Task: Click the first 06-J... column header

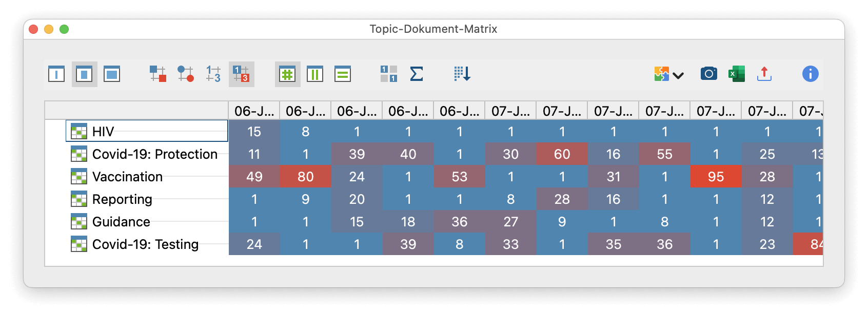Action: pos(254,111)
